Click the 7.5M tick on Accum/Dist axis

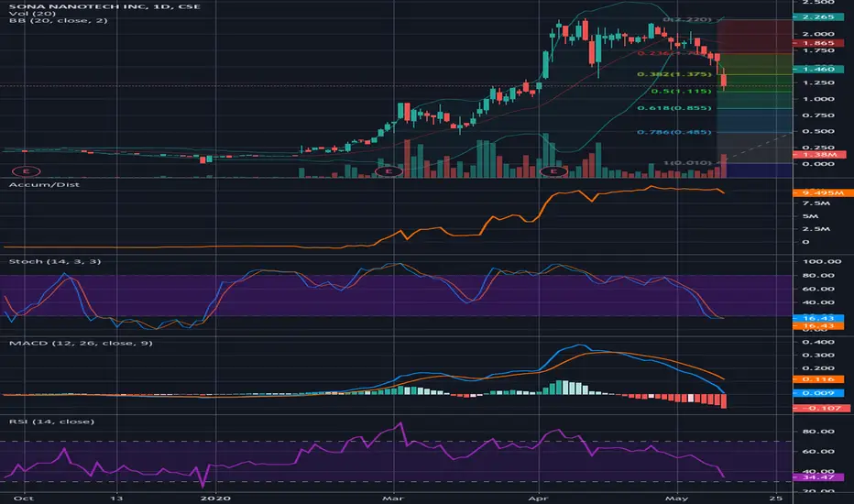(x=816, y=203)
